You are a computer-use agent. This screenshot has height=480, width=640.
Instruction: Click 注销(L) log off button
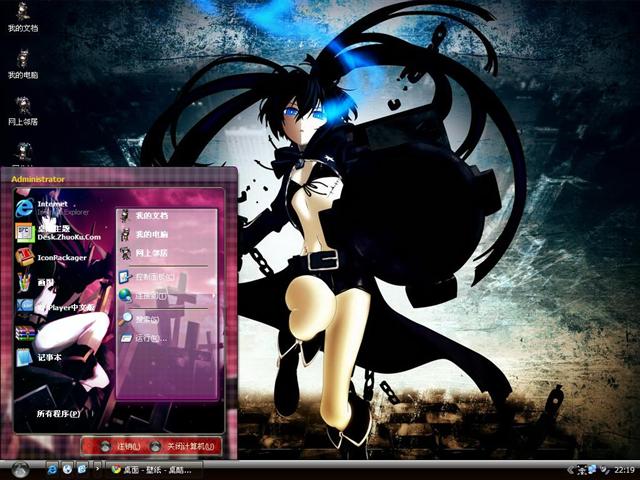click(121, 446)
